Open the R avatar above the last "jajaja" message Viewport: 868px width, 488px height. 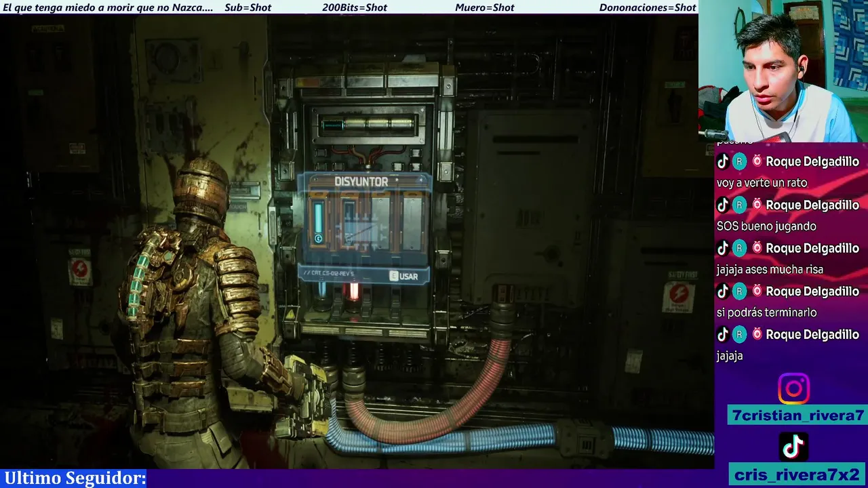coord(740,334)
